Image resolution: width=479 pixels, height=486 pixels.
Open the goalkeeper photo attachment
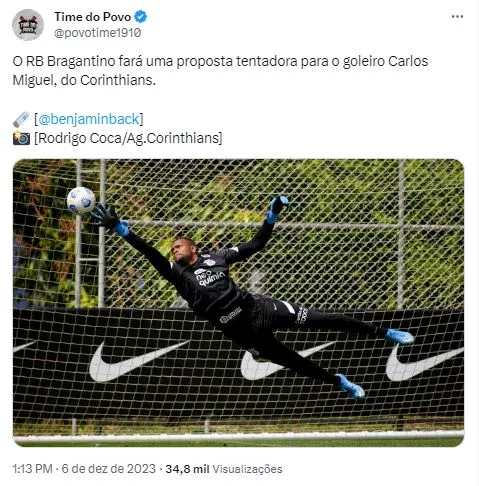tap(238, 303)
